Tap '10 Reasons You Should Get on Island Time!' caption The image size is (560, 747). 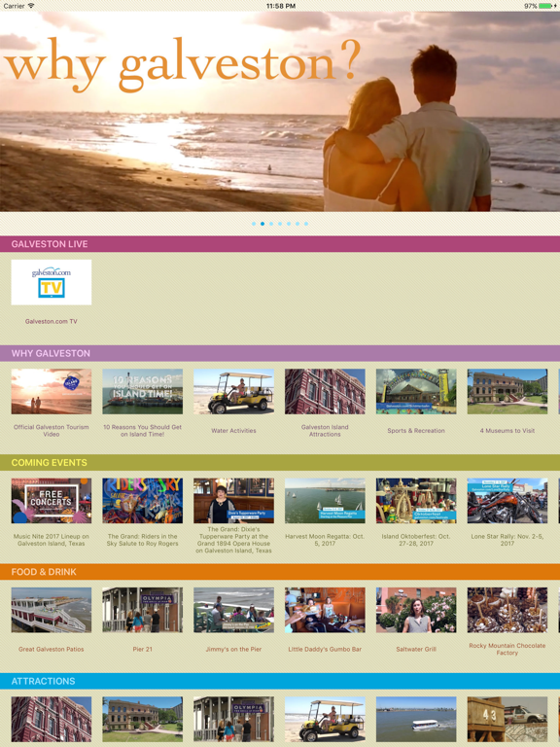pos(142,431)
